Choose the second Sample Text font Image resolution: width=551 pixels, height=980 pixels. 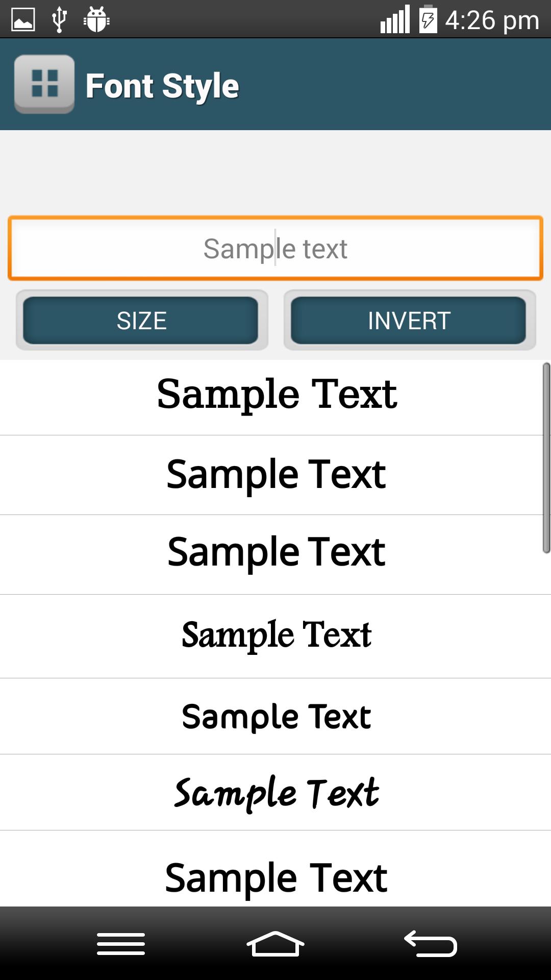click(275, 475)
